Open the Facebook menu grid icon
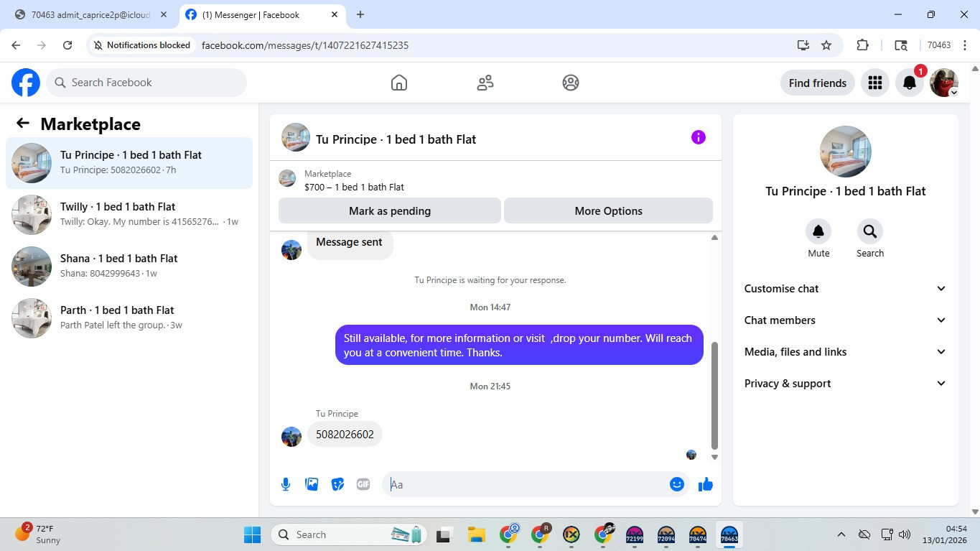 pos(874,83)
